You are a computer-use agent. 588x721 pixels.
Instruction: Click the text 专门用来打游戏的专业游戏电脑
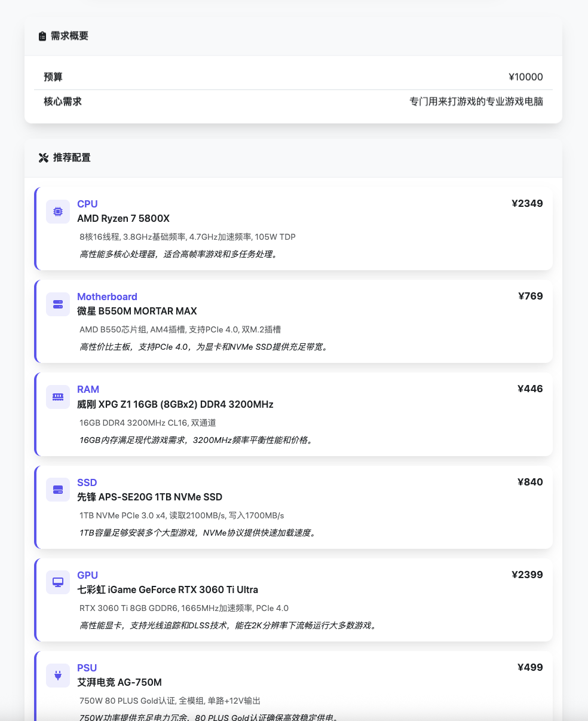[x=476, y=102]
